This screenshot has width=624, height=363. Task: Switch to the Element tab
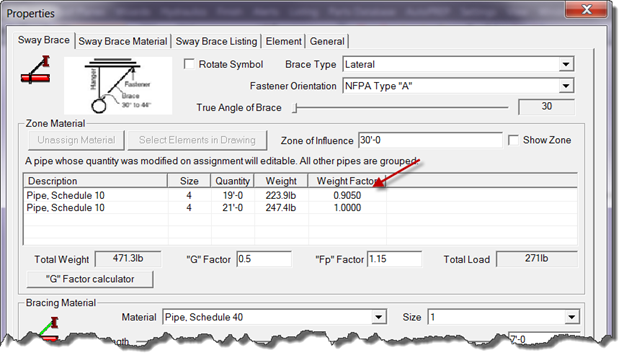283,41
